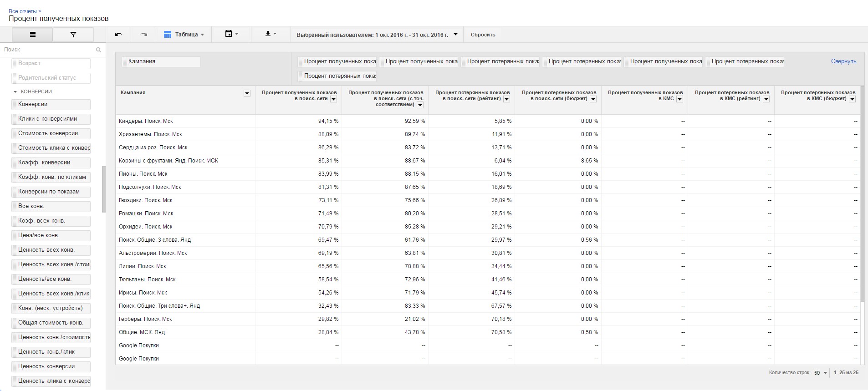Click the first Процент полученных пока column chip
This screenshot has width=868, height=391.
[x=337, y=61]
